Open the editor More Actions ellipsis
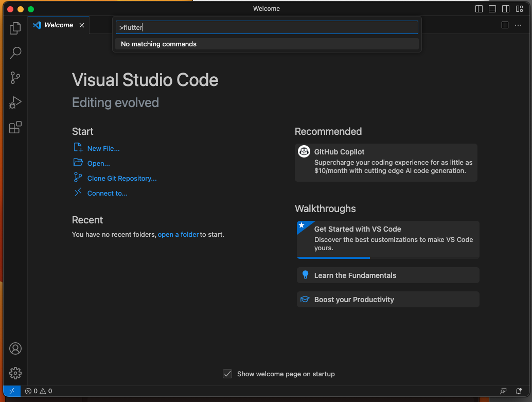 tap(518, 25)
